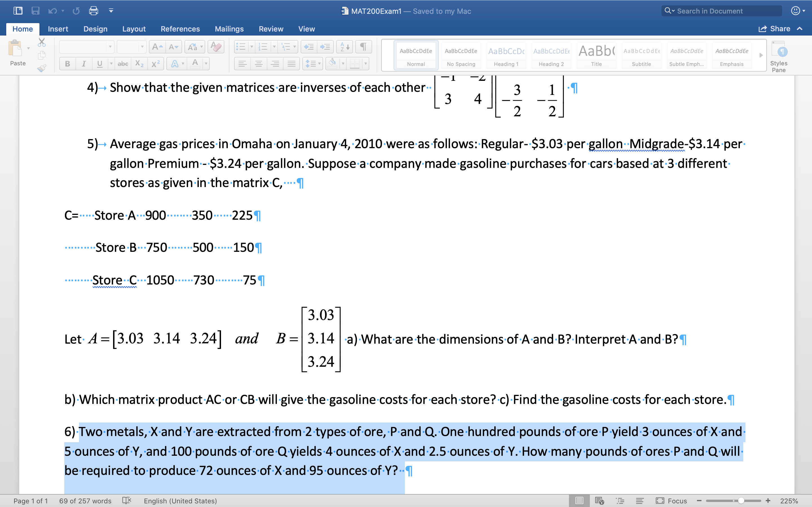This screenshot has width=812, height=507.
Task: Switch to the References ribbon tab
Action: (180, 29)
